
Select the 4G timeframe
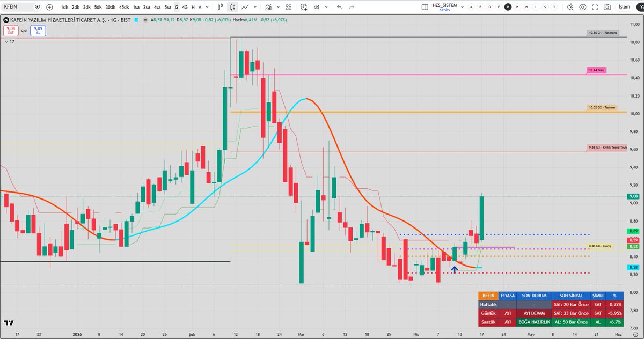point(185,8)
